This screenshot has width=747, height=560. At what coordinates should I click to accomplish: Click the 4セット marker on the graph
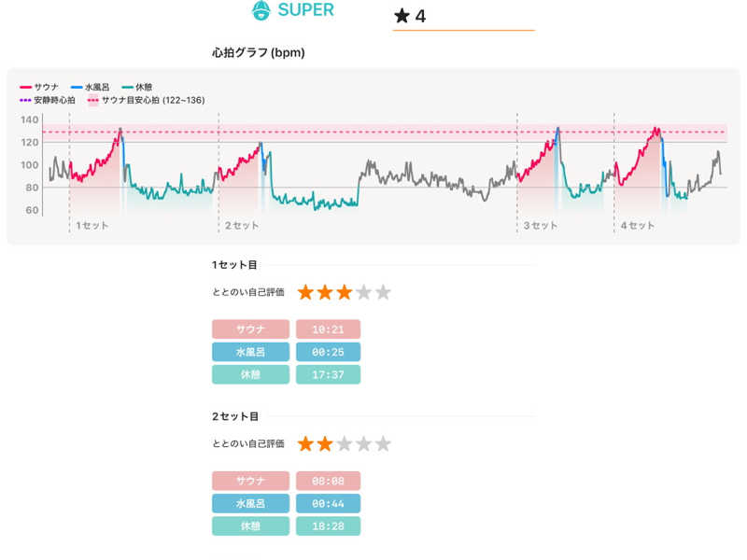tap(637, 226)
